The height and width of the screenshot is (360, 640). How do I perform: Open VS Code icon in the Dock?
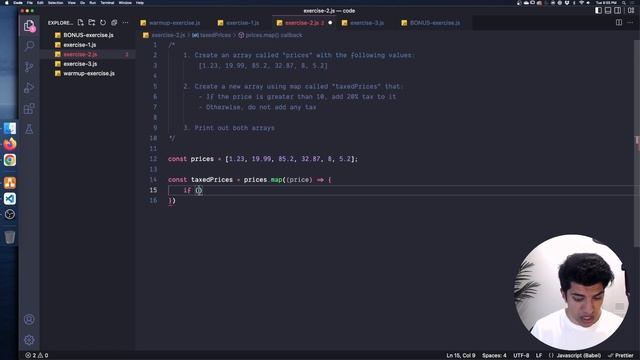tap(10, 199)
